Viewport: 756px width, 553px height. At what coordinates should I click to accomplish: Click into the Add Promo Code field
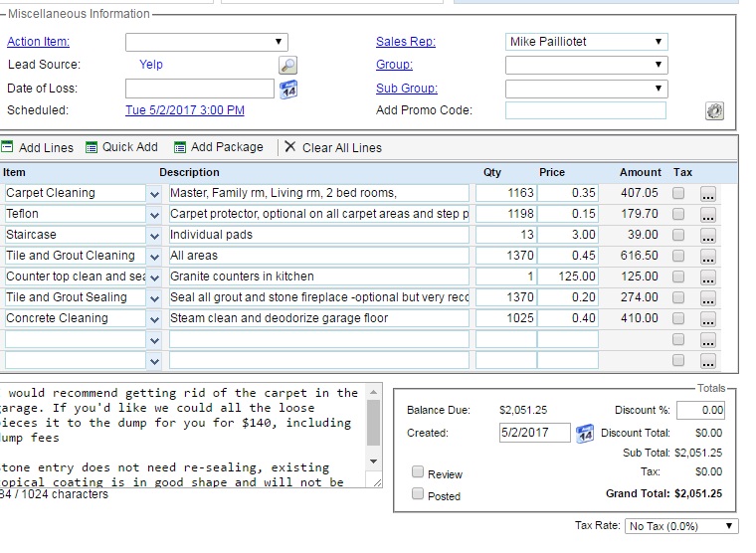586,110
